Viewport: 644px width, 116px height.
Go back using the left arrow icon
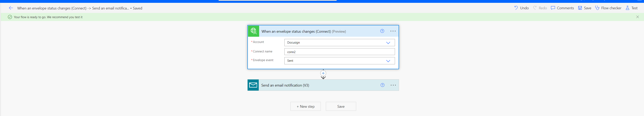(x=11, y=8)
